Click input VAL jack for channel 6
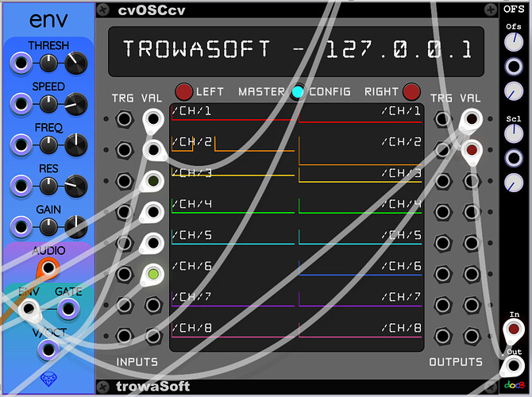The image size is (532, 397). 153,274
